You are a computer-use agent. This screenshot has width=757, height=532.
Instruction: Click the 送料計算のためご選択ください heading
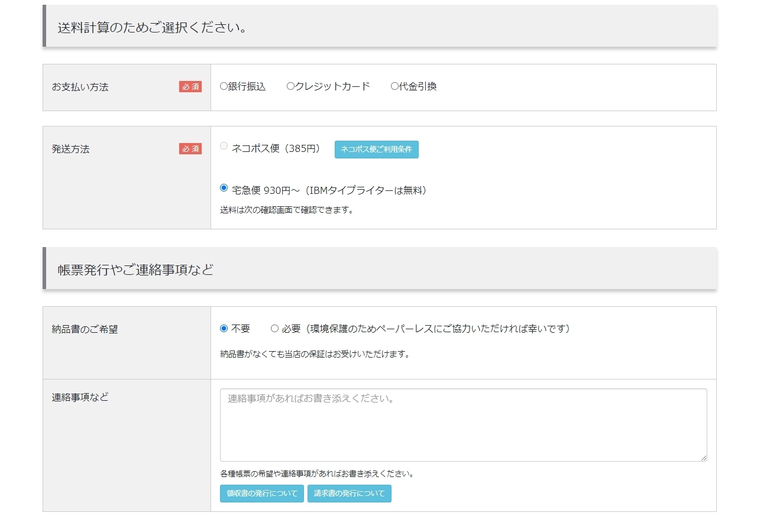pos(152,27)
